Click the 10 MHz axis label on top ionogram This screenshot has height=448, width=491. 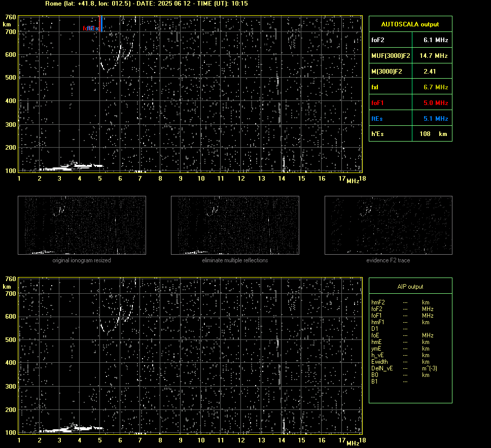pyautogui.click(x=201, y=178)
